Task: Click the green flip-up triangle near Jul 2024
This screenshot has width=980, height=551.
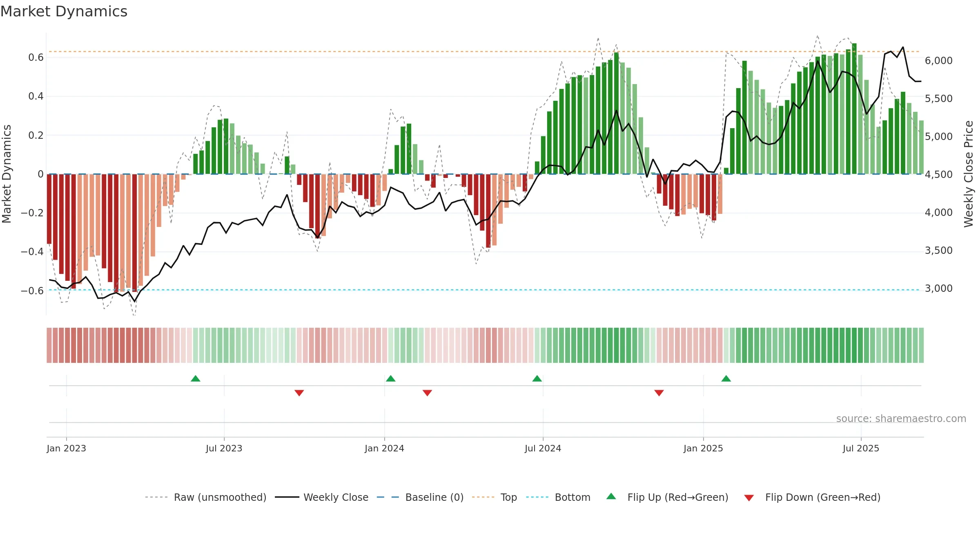Action: (x=537, y=379)
